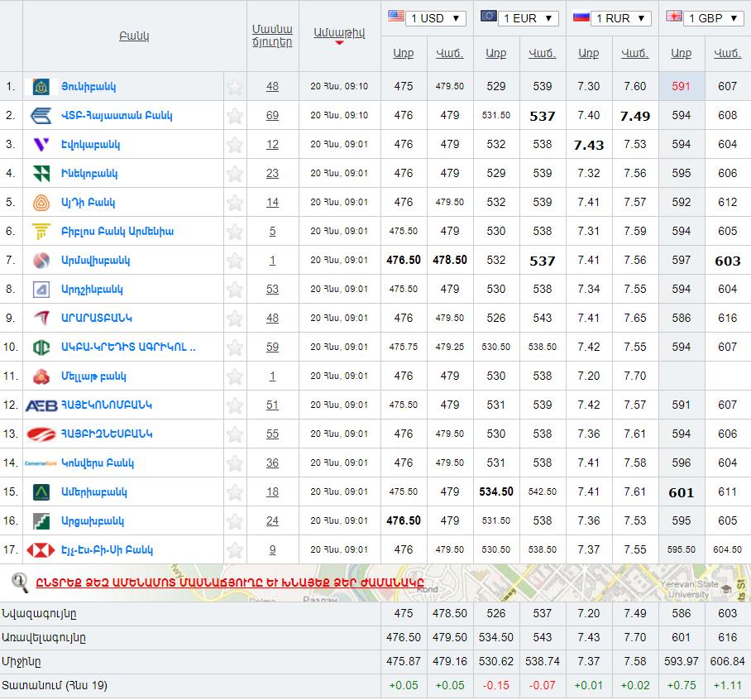Click the highlighted 591 GBP buy cell
The image size is (751, 700).
[681, 87]
